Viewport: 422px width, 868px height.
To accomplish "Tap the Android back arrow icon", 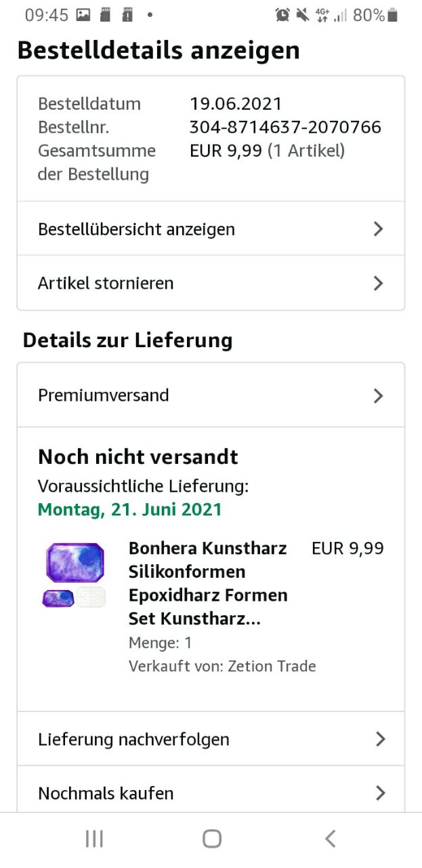I will (x=330, y=839).
